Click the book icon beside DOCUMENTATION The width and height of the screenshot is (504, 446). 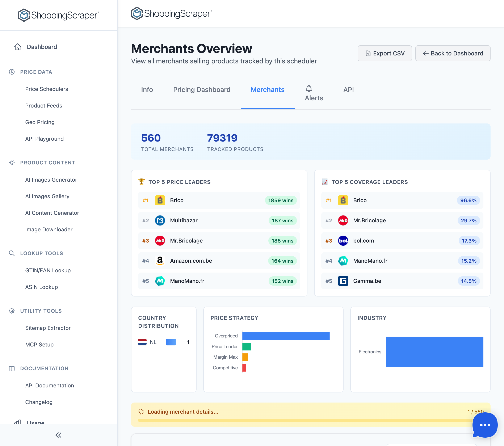(12, 368)
